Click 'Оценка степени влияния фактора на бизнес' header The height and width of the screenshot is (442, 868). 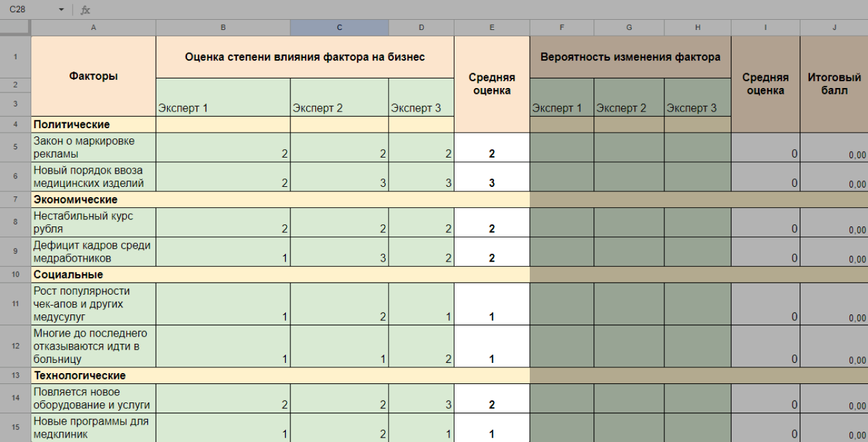click(x=305, y=57)
